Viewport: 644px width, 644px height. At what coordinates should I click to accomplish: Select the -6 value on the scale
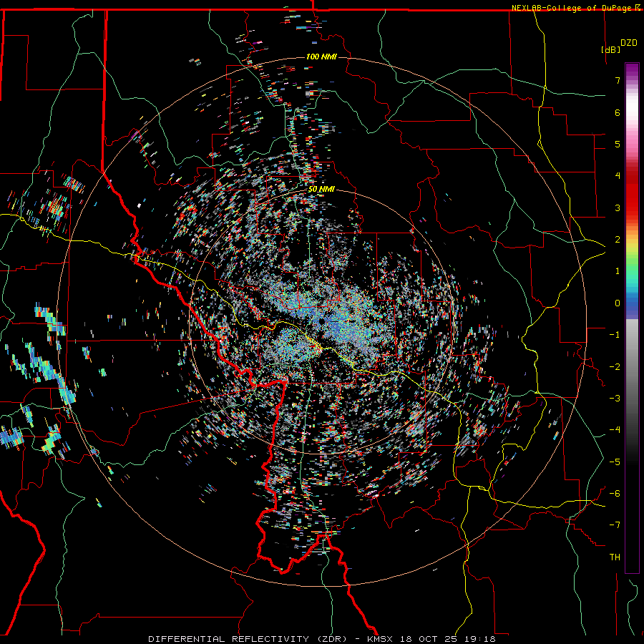(x=615, y=494)
